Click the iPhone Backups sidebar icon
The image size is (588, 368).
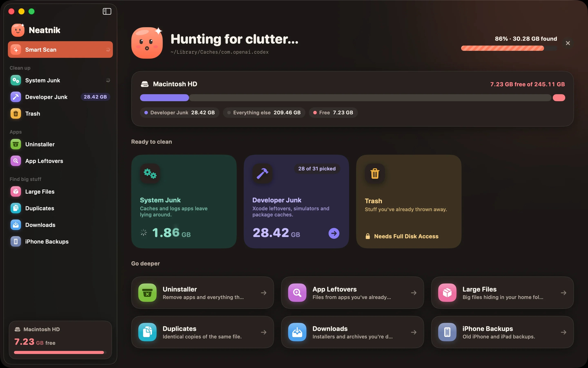[16, 241]
